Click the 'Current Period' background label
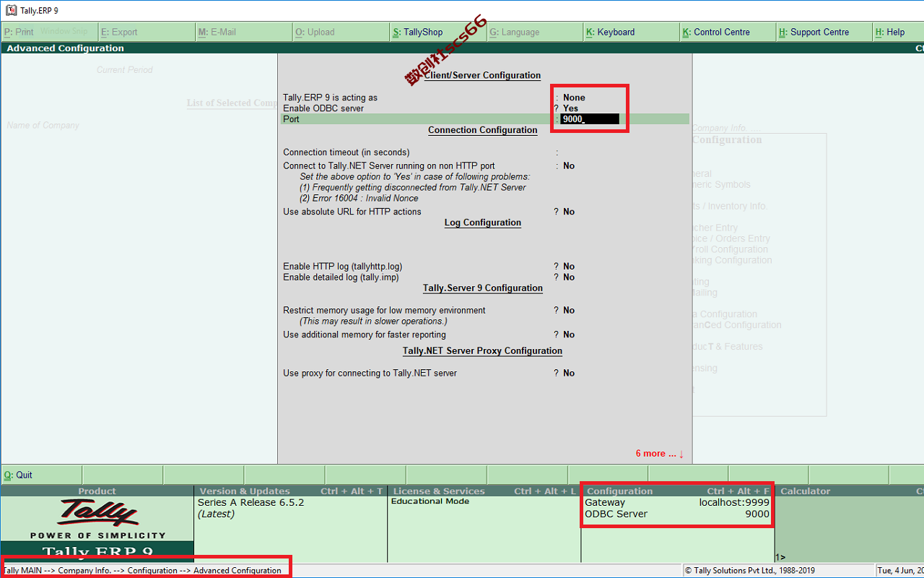 click(x=125, y=70)
